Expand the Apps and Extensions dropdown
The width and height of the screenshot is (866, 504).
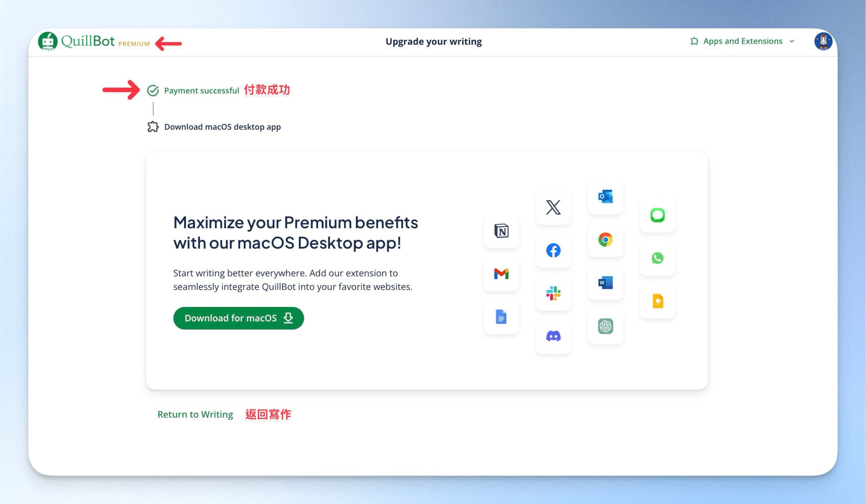(x=742, y=41)
